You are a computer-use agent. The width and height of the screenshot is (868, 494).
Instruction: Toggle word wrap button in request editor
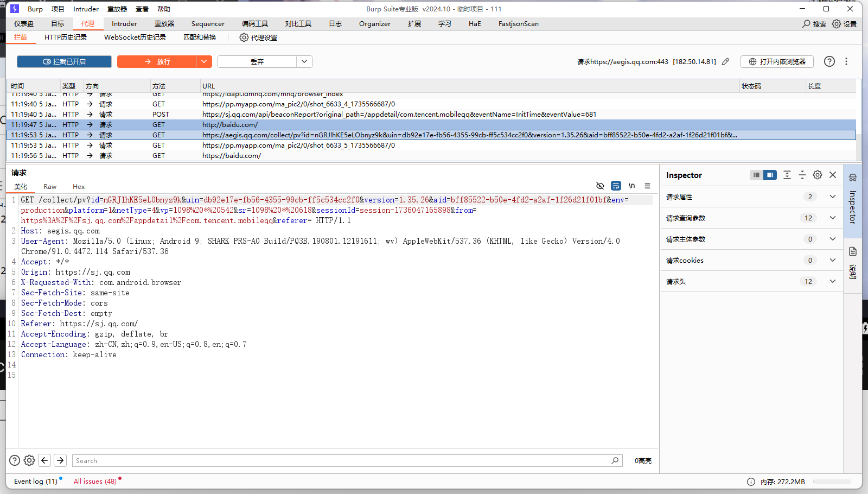[616, 186]
